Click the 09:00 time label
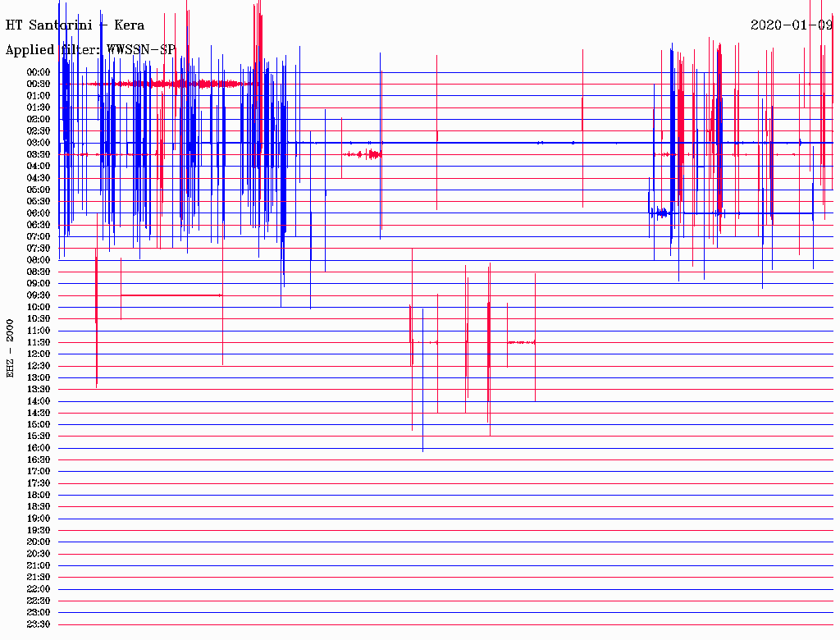840x640 pixels. (39, 284)
